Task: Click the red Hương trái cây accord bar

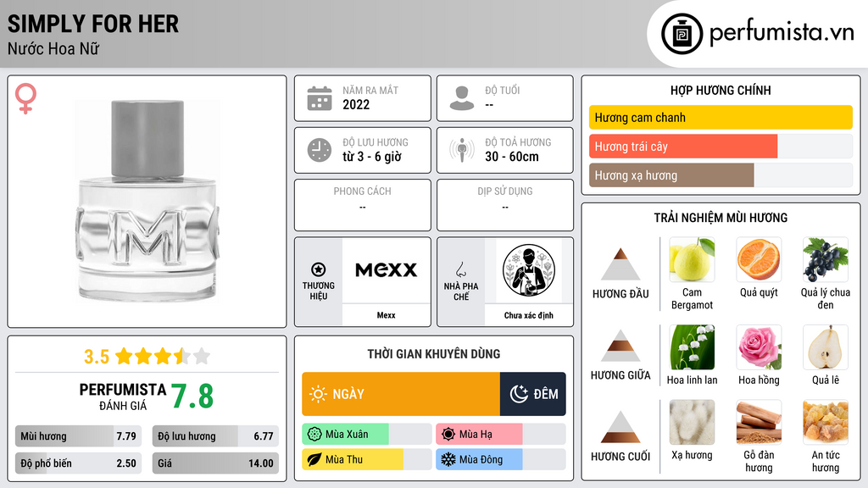Action: 683,146
